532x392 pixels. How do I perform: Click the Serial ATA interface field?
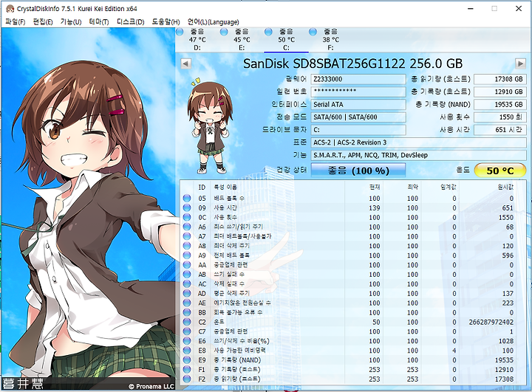coord(358,104)
